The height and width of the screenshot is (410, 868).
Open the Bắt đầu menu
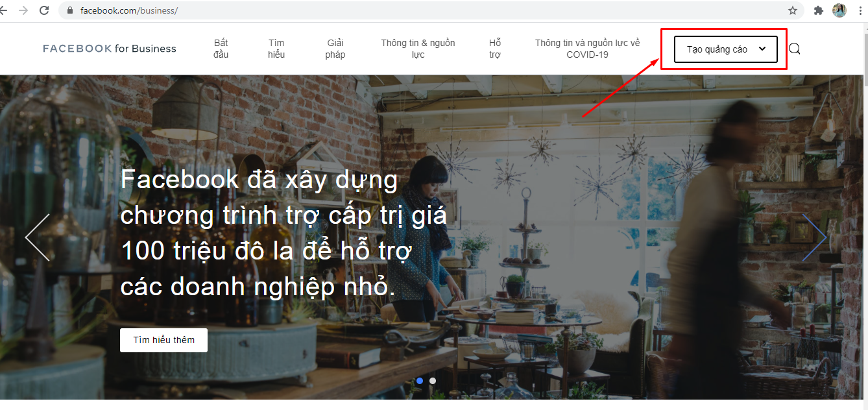[x=221, y=49]
